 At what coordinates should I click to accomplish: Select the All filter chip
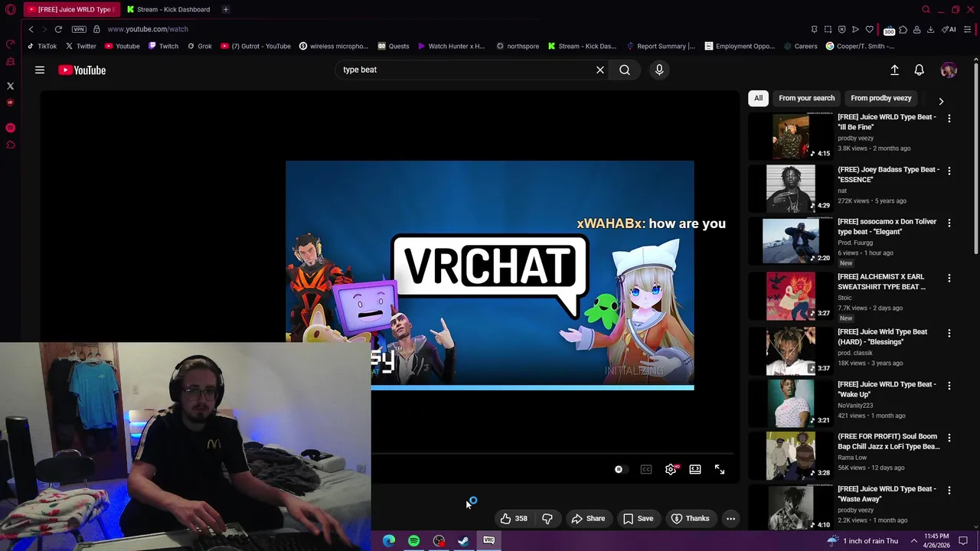point(758,98)
